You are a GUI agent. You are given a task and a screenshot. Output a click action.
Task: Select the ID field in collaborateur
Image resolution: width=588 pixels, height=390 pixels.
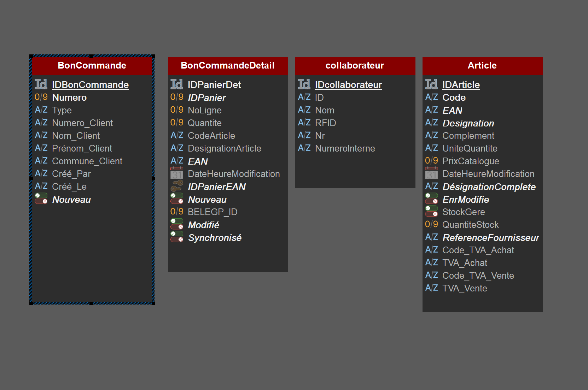coord(319,97)
